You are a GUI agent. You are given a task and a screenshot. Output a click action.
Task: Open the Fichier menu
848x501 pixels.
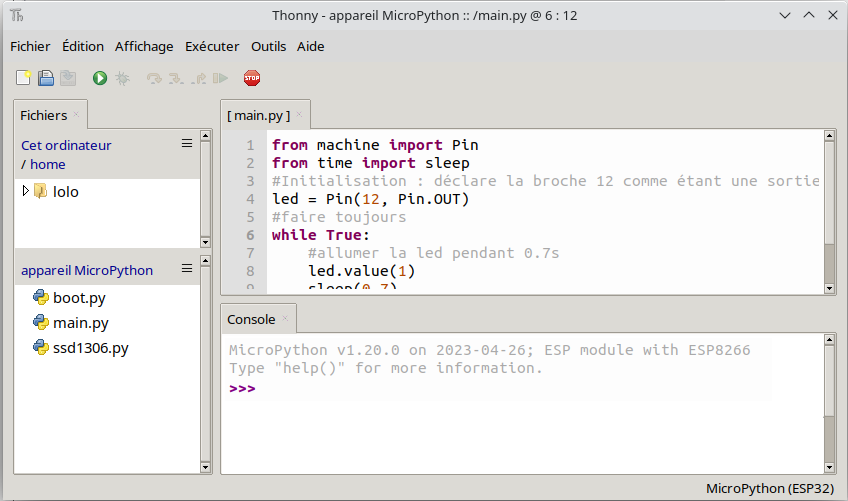[x=30, y=47]
